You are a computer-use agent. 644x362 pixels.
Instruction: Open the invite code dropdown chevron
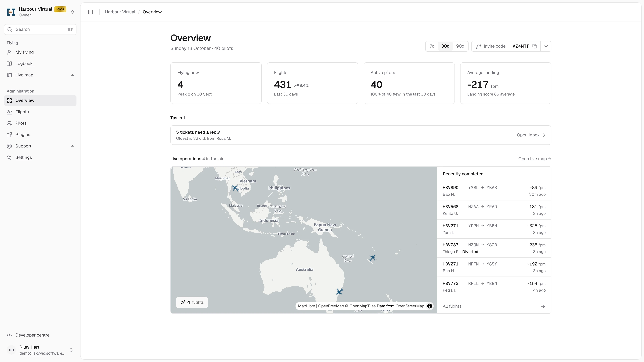[546, 46]
